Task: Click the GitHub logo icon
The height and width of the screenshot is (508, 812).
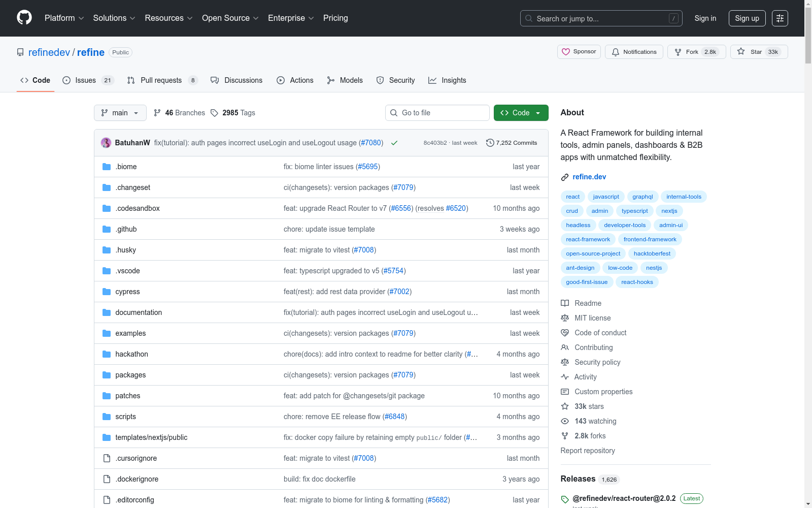Action: tap(24, 18)
